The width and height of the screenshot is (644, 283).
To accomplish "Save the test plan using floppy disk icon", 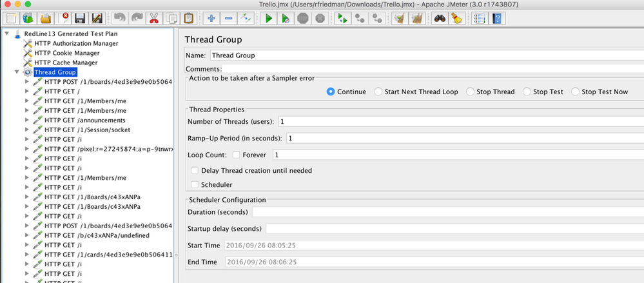I will pyautogui.click(x=80, y=19).
